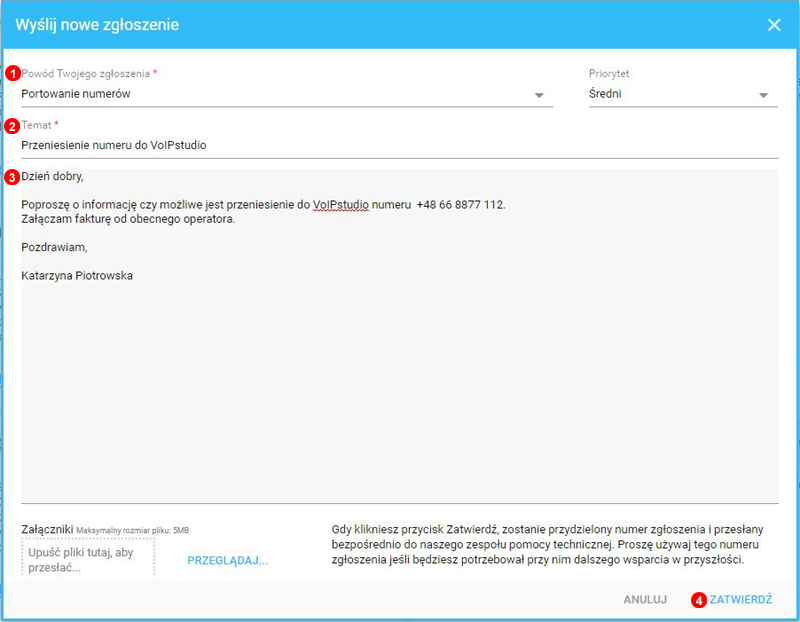Screen dimensions: 800x622
Task: Submit the ticket with ZATWIERDŹ
Action: point(741,600)
